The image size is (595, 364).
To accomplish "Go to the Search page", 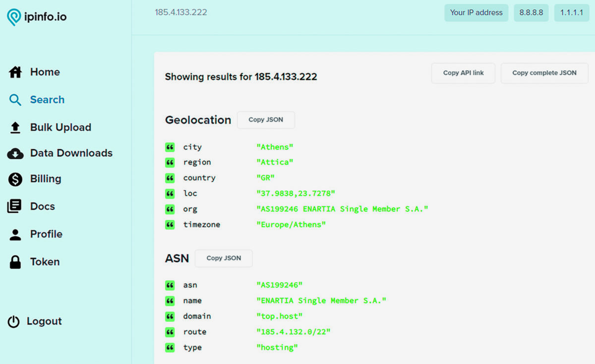I will 47,100.
